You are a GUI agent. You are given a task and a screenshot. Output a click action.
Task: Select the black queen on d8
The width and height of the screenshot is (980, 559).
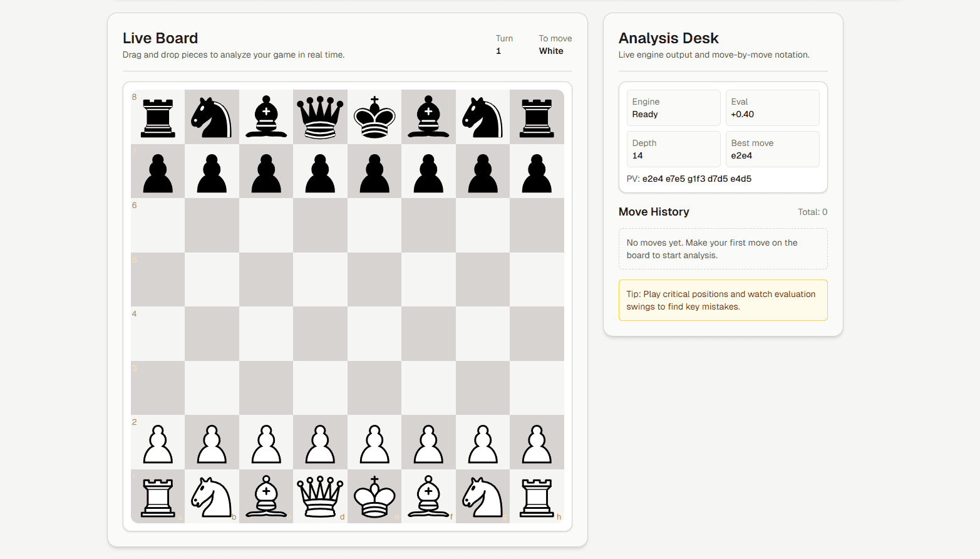tap(320, 117)
